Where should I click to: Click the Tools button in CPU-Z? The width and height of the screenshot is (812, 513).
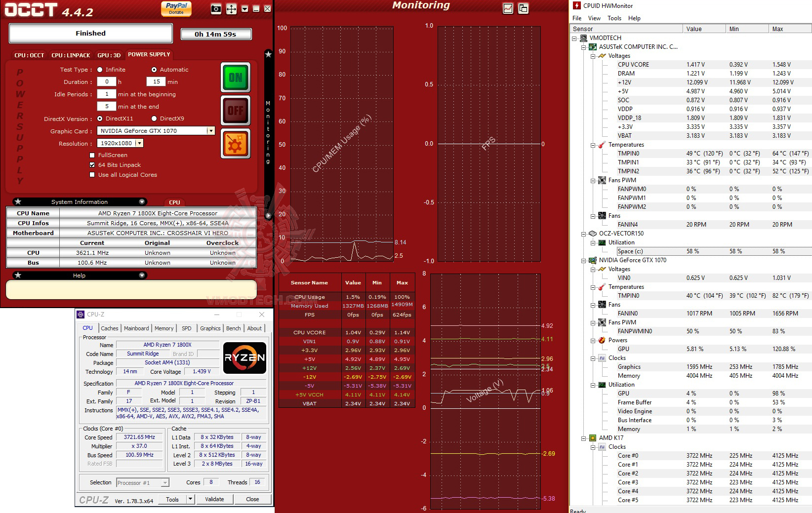[x=172, y=499]
